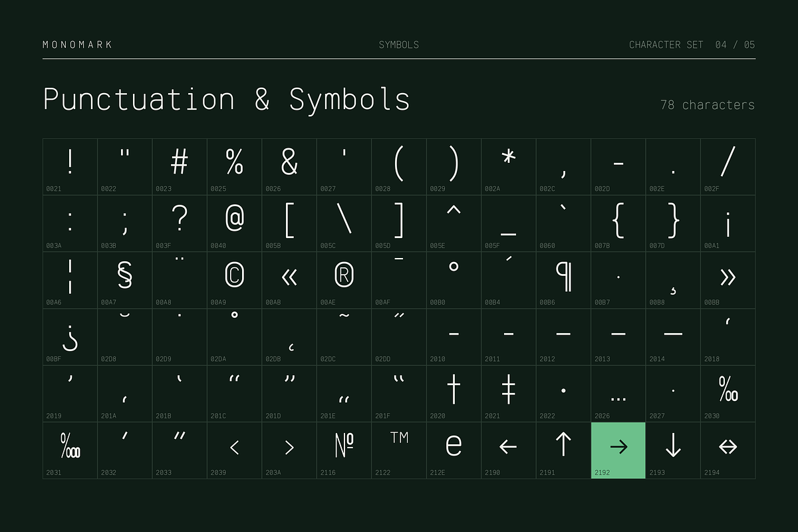Click the backslash glyph 005C

344,223
